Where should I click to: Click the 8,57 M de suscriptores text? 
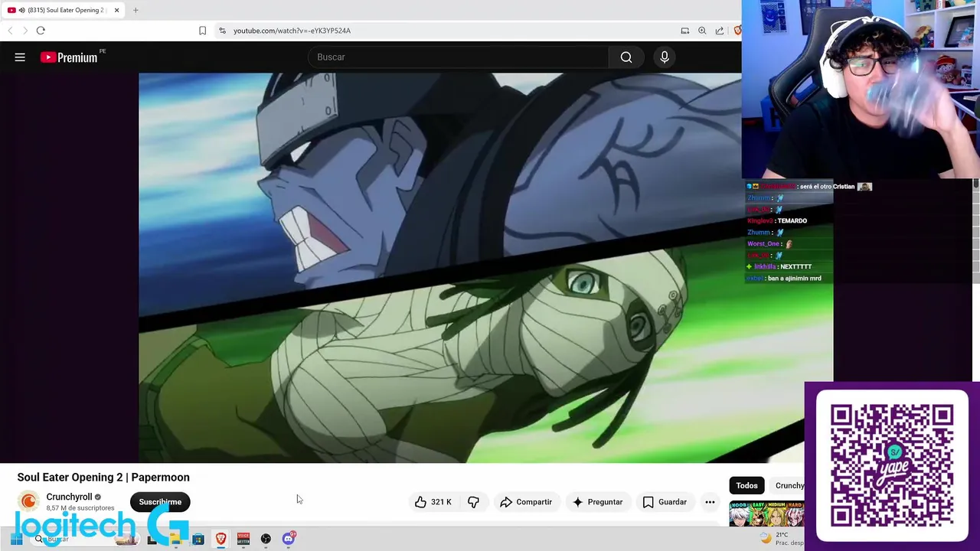coord(80,508)
